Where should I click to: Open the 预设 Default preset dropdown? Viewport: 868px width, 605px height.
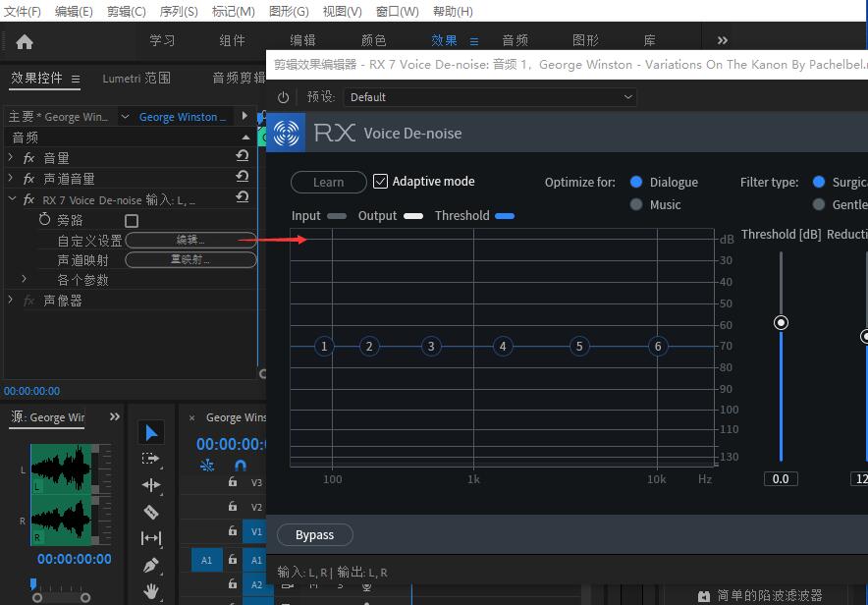490,97
